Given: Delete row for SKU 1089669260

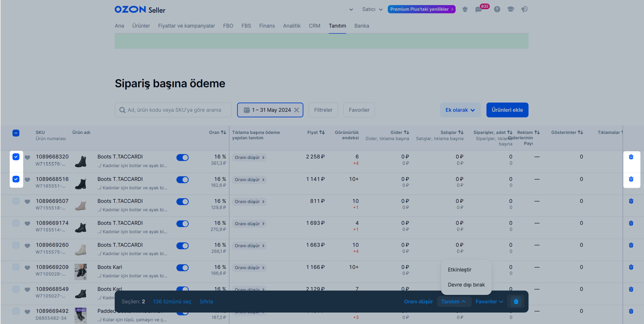Looking at the screenshot, I should click(x=631, y=245).
